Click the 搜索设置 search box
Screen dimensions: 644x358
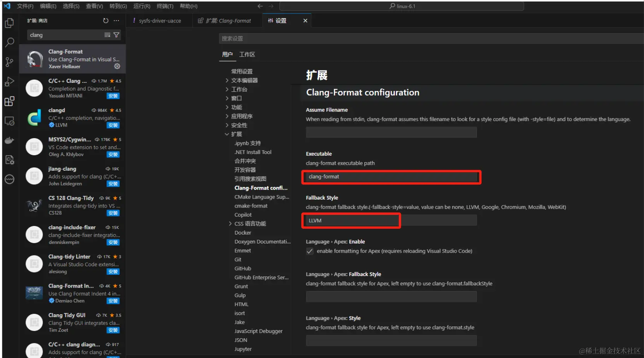tap(431, 38)
